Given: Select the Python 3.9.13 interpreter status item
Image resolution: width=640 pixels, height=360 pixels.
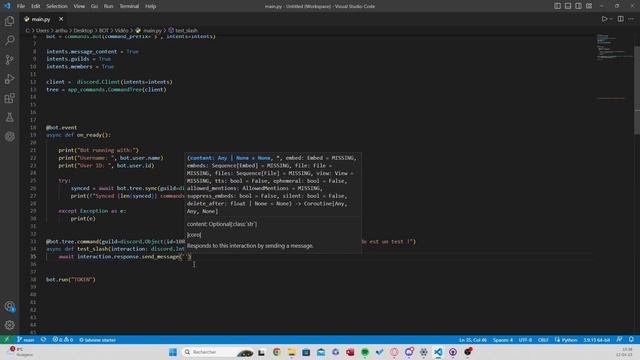Looking at the screenshot, I should [x=596, y=340].
